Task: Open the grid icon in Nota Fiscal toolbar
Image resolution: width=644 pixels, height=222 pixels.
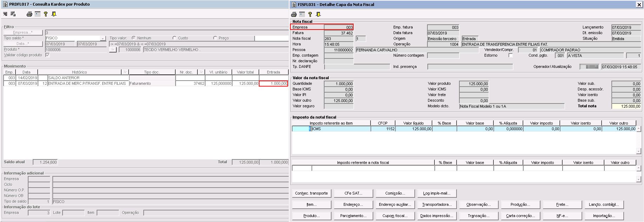Action: (302, 14)
